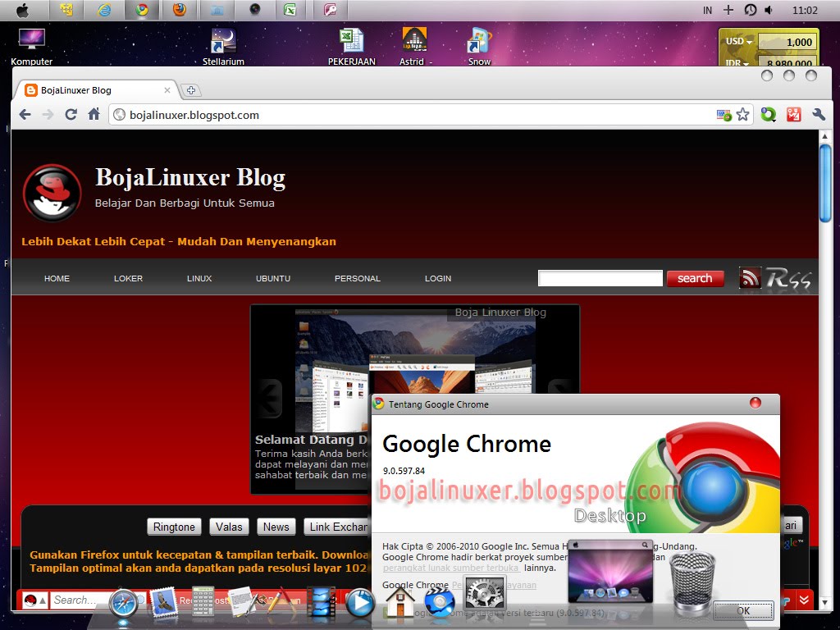Click the volume icon in menu bar
The width and height of the screenshot is (840, 630).
click(767, 10)
